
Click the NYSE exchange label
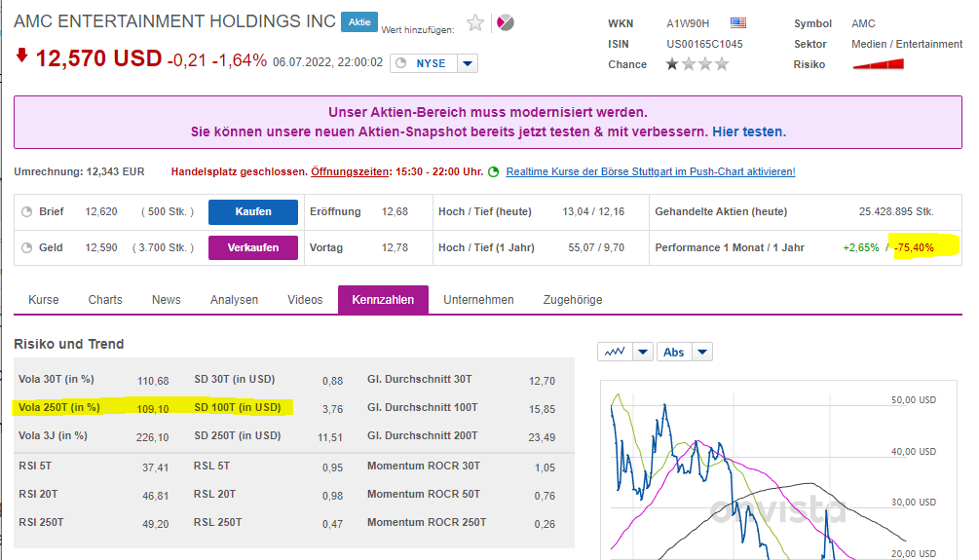[431, 63]
